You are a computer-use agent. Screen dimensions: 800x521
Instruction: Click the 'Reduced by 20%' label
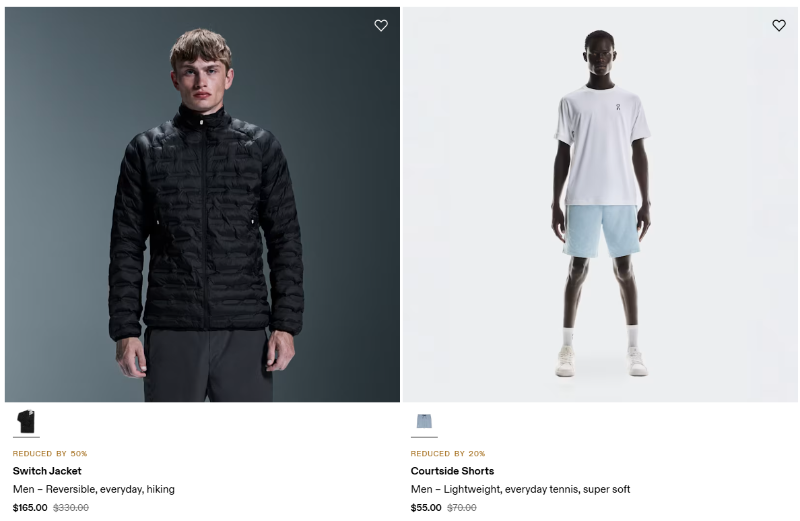point(448,453)
